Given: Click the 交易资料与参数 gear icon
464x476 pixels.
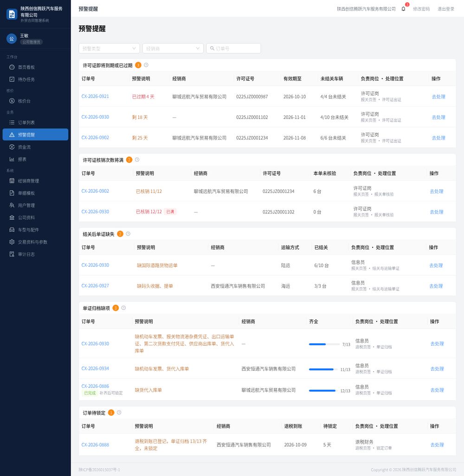Looking at the screenshot, I should click(12, 242).
